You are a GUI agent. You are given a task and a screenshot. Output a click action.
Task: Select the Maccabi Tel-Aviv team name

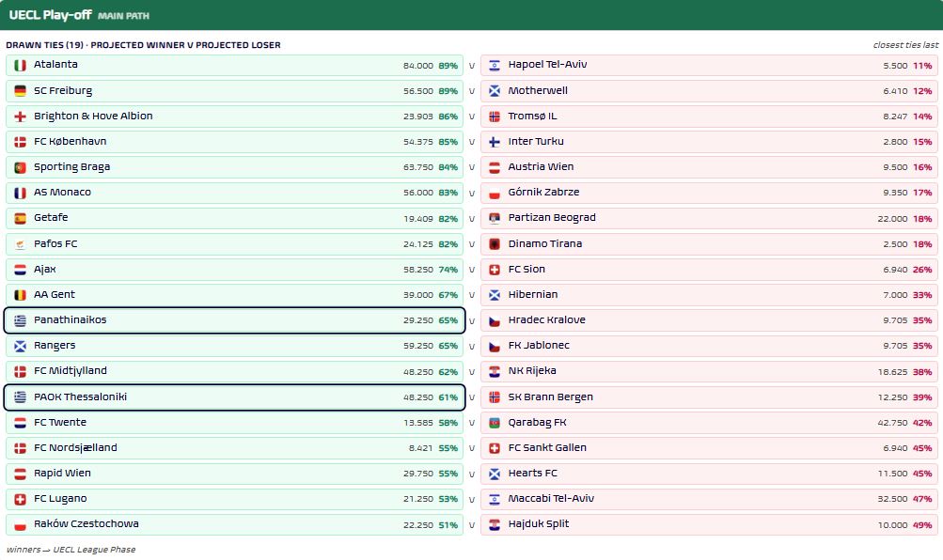pyautogui.click(x=551, y=498)
